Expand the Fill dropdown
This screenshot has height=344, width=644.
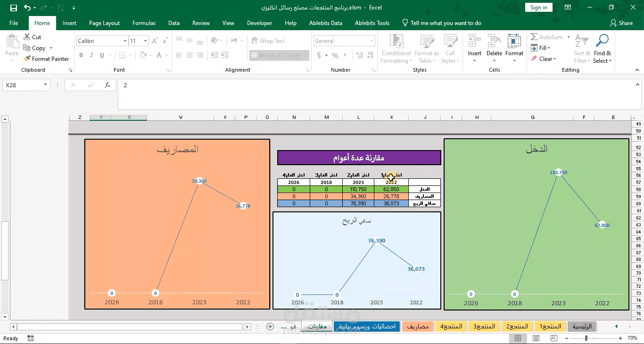click(549, 48)
